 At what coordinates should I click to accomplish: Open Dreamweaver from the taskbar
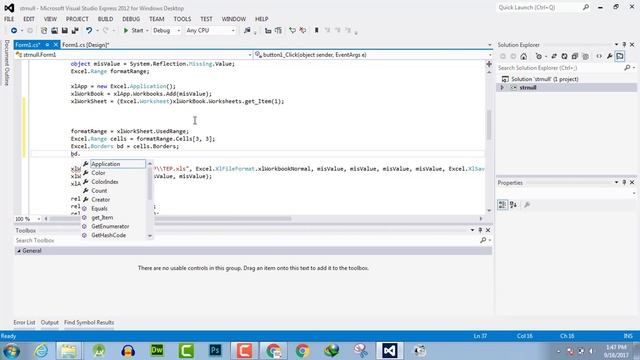point(157,351)
